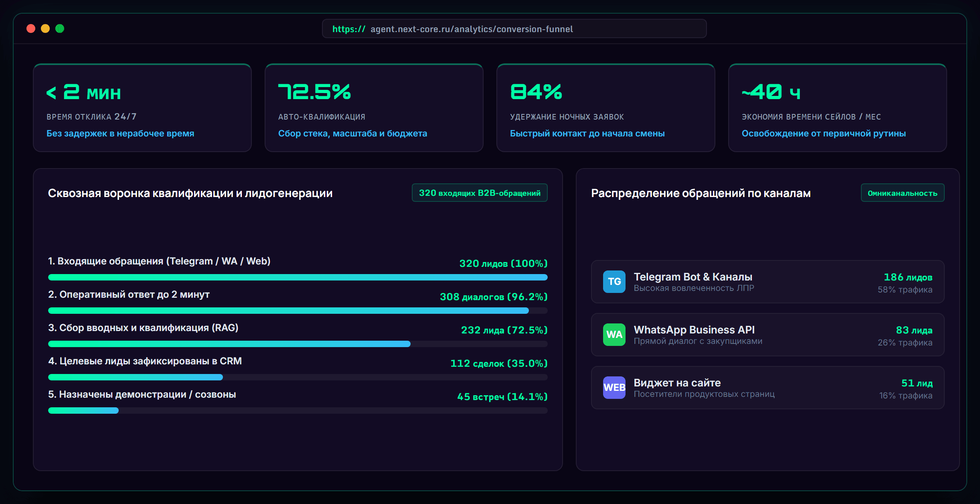980x504 pixels.
Task: Click 'Быстрый контакт до начала смены' text
Action: tap(587, 133)
